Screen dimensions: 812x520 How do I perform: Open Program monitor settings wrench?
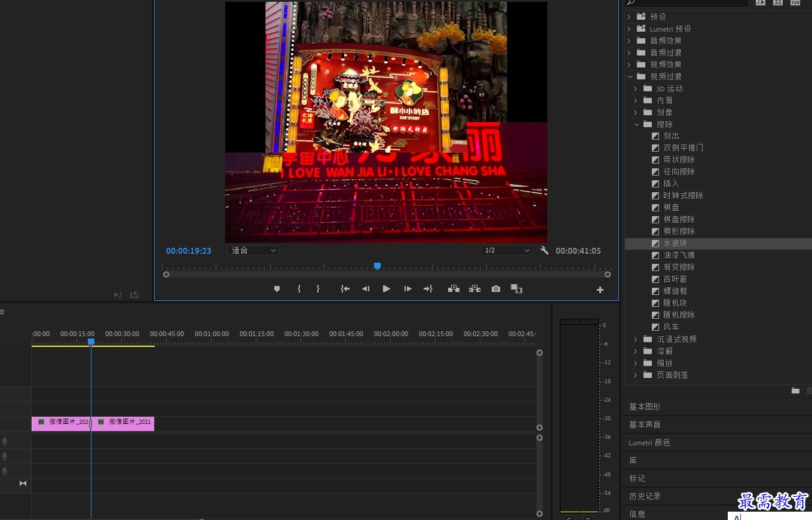pos(544,251)
